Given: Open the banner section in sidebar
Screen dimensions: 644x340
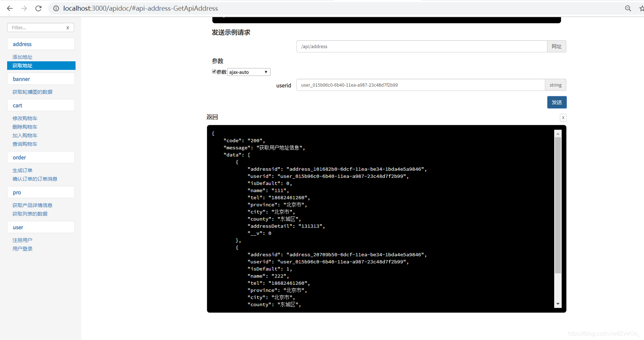Looking at the screenshot, I should pyautogui.click(x=41, y=79).
